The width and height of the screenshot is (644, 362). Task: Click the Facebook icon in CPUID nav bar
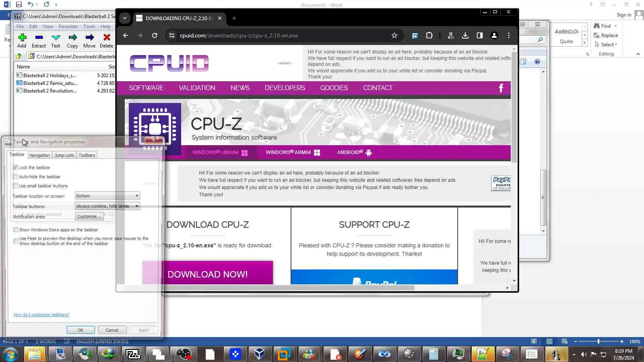click(501, 88)
